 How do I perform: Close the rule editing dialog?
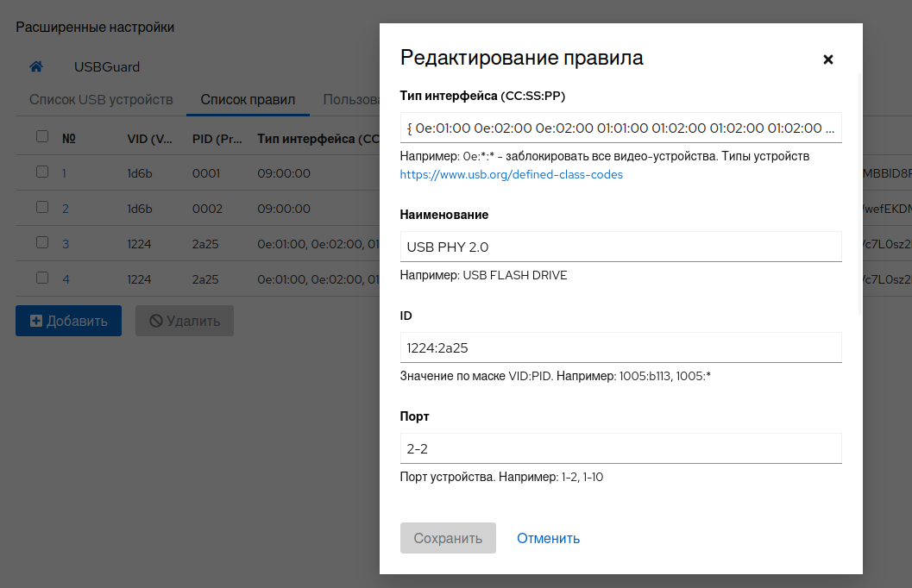(x=827, y=59)
